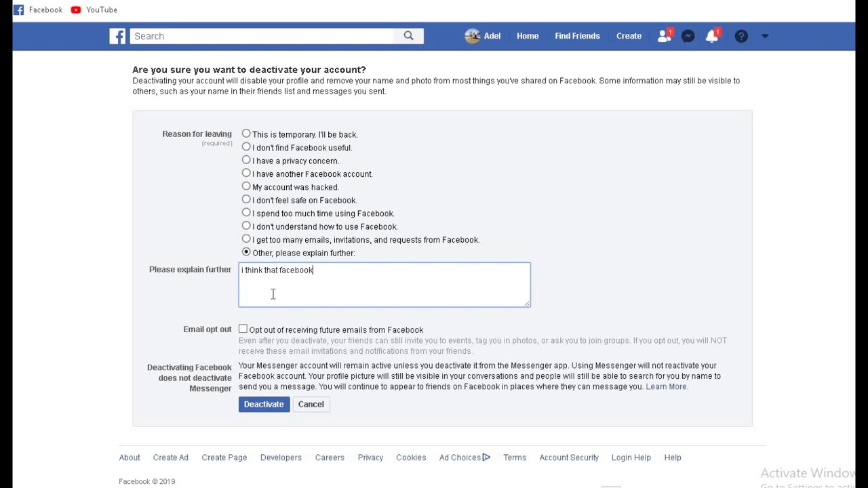Open the Terms footer link
Image resolution: width=868 pixels, height=488 pixels.
(x=515, y=457)
